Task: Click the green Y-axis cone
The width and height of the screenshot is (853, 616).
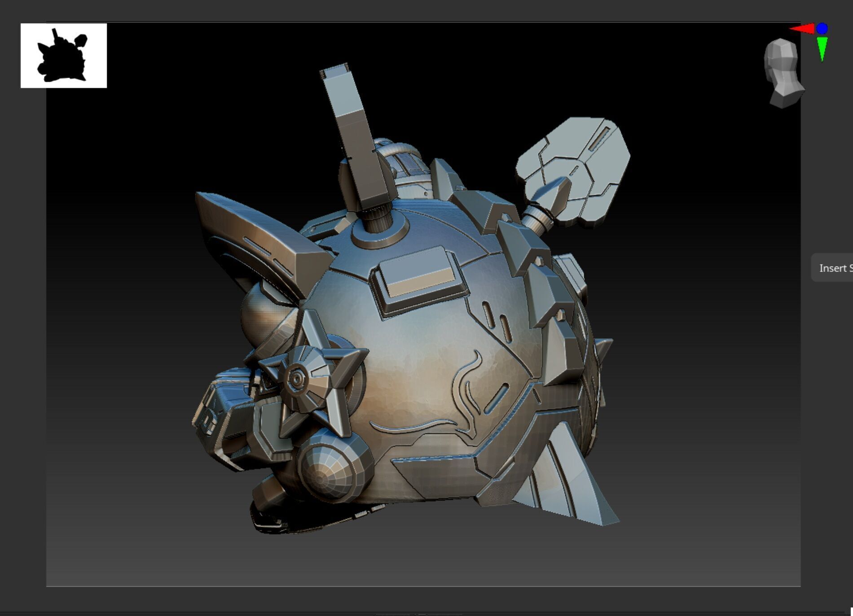Action: point(822,49)
